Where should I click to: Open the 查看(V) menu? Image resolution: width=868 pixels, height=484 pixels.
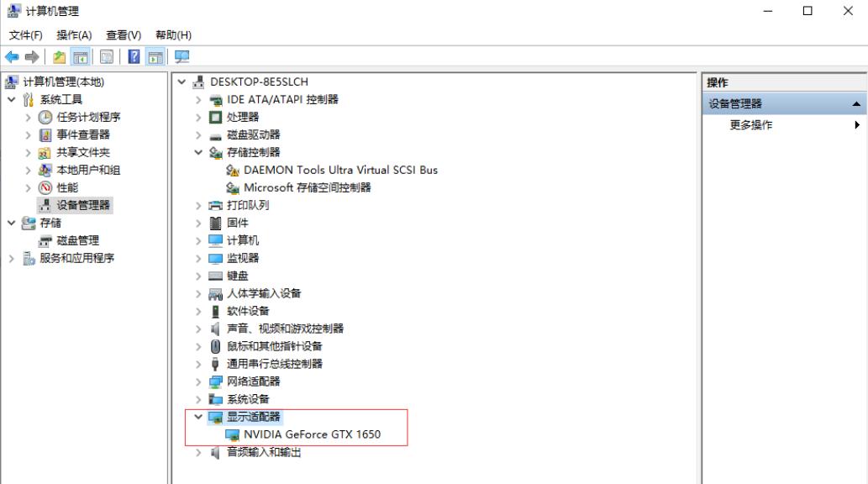(x=124, y=35)
